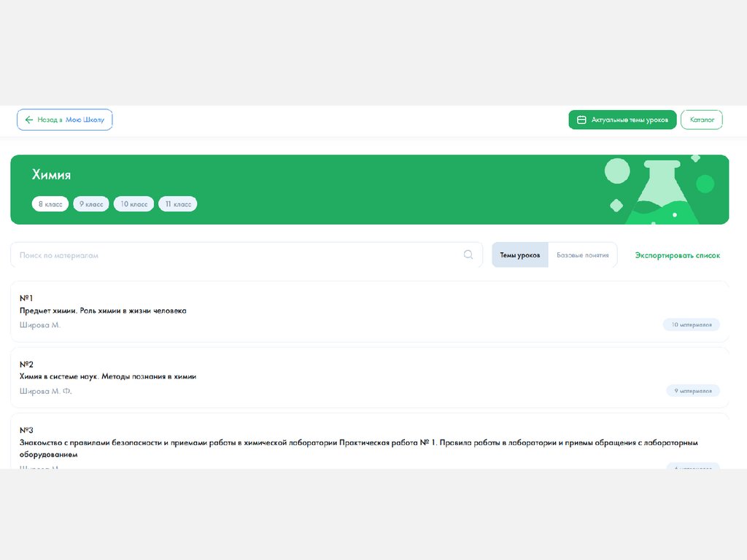The height and width of the screenshot is (560, 747).
Task: Click the back arrow icon beside 'Назад в Мою Школу'
Action: 29,120
